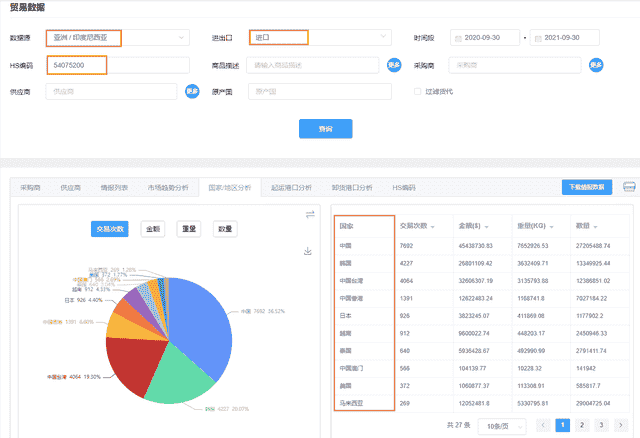Open the 起运港口分析 tab
Screen dimensions: 640x438
[x=291, y=188]
